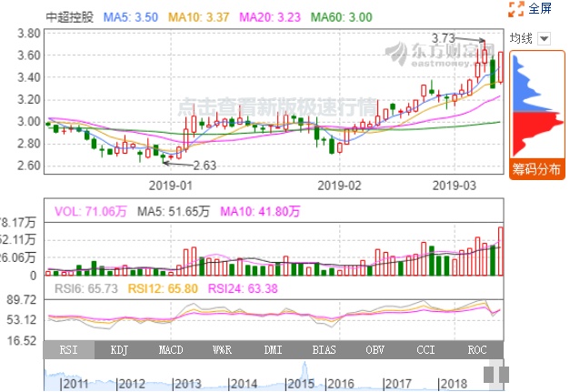
Task: Select the W&R indicator tab
Action: coord(221,349)
